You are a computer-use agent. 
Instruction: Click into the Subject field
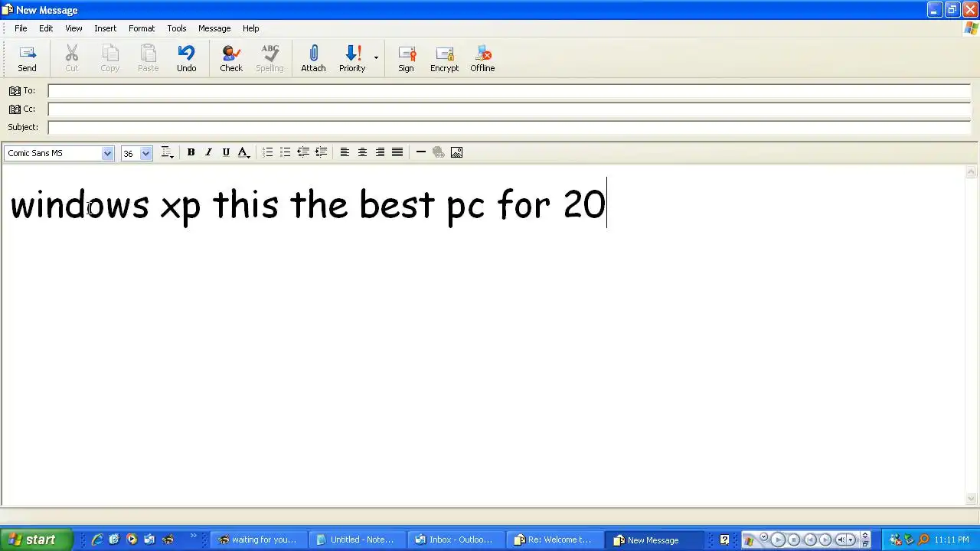point(509,127)
